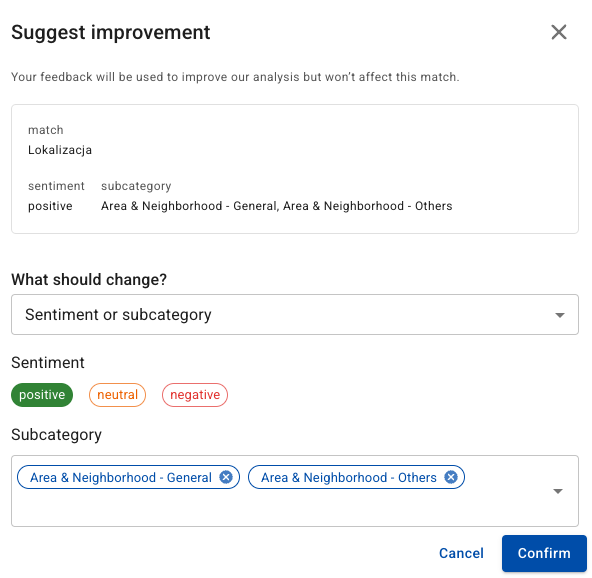Confirm the suggested improvement
This screenshot has height=578, width=592.
click(544, 553)
